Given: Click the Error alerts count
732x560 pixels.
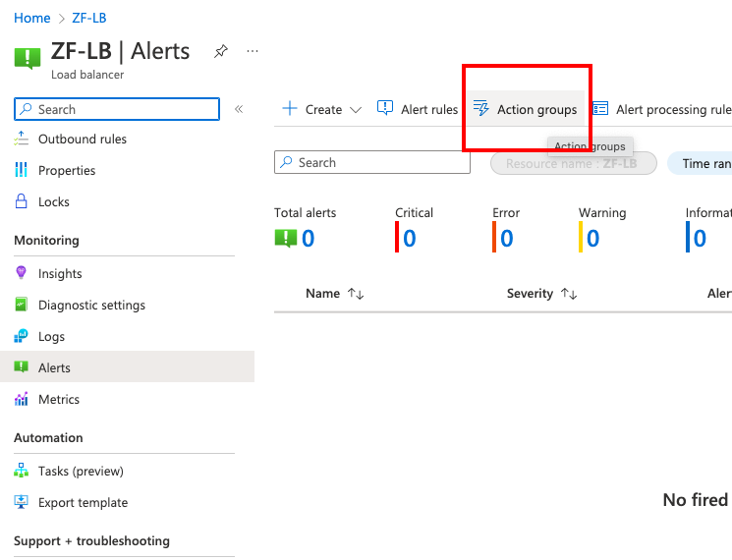Looking at the screenshot, I should [x=507, y=239].
